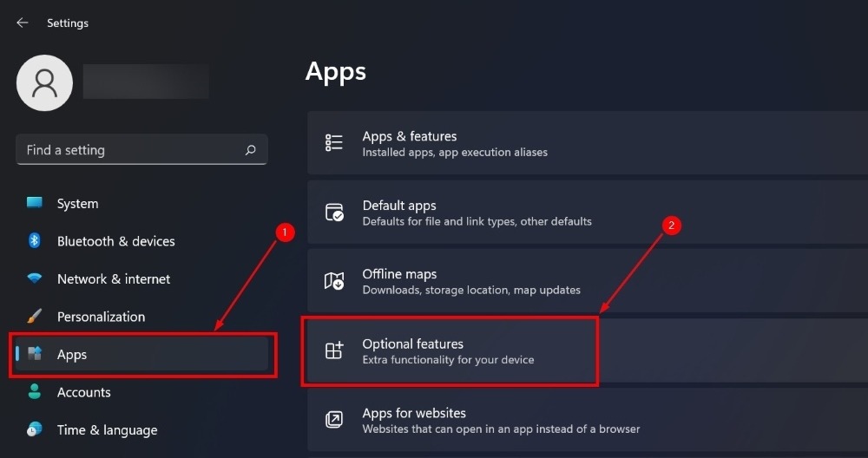Screen dimensions: 868x458
Task: Open Optional features
Action: (588, 350)
